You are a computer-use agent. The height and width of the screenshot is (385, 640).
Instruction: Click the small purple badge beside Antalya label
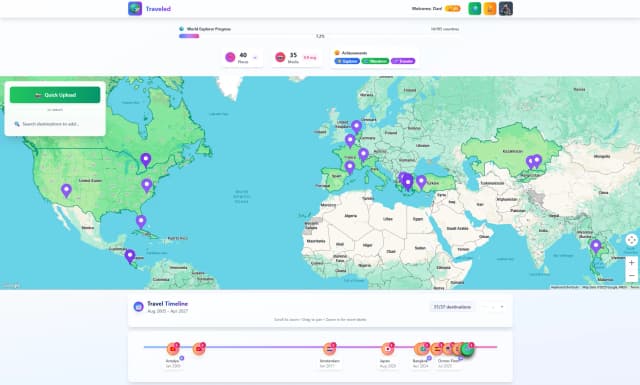click(x=182, y=358)
